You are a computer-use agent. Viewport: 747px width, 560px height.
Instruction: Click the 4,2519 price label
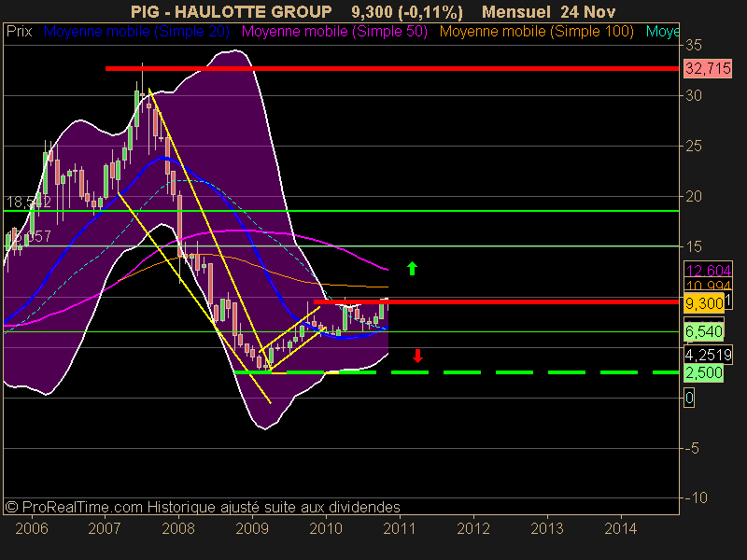click(x=709, y=355)
